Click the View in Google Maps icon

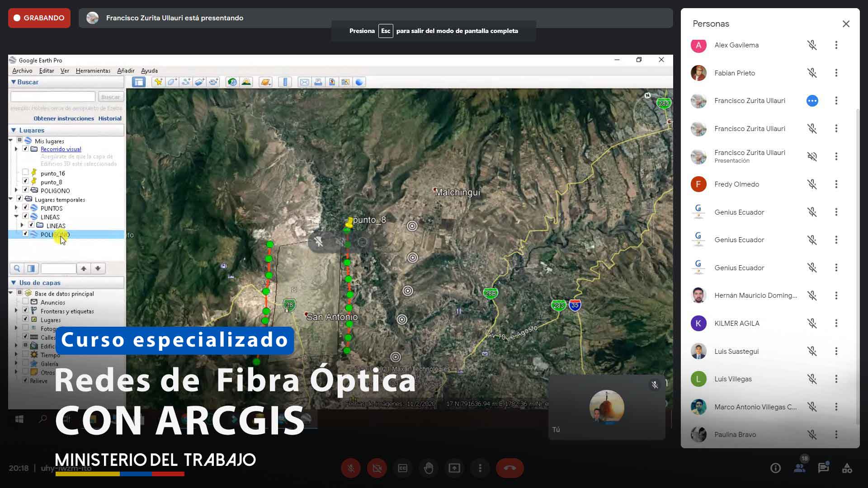point(345,82)
